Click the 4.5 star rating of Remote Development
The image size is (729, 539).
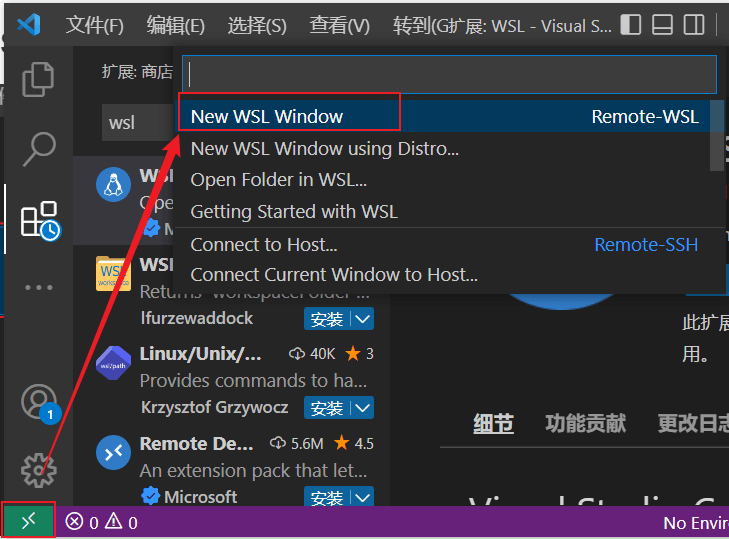(354, 444)
